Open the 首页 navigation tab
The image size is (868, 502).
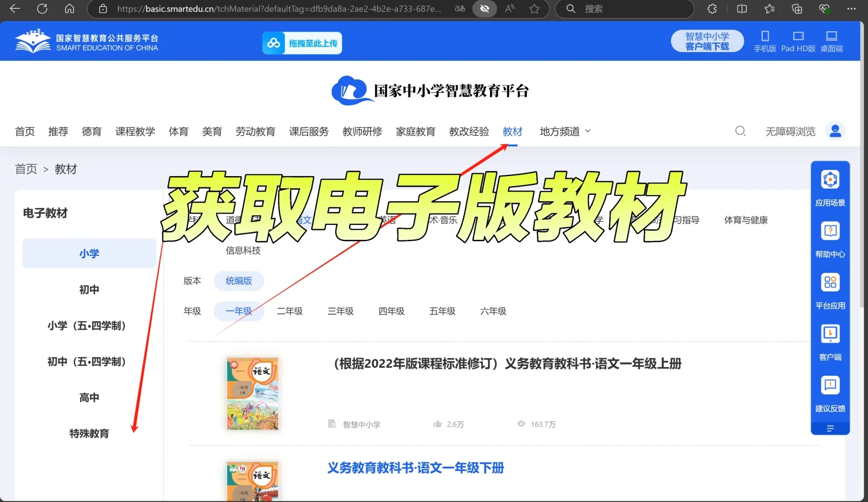[25, 132]
